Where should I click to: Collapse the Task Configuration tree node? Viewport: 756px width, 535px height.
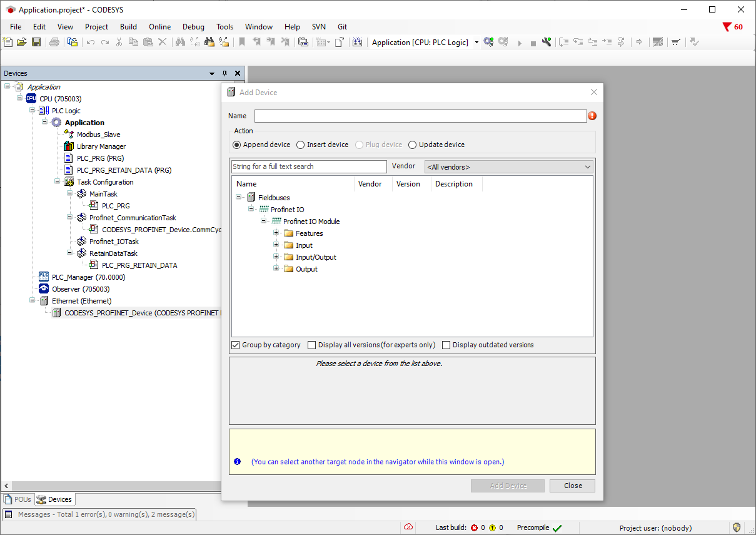pyautogui.click(x=58, y=182)
